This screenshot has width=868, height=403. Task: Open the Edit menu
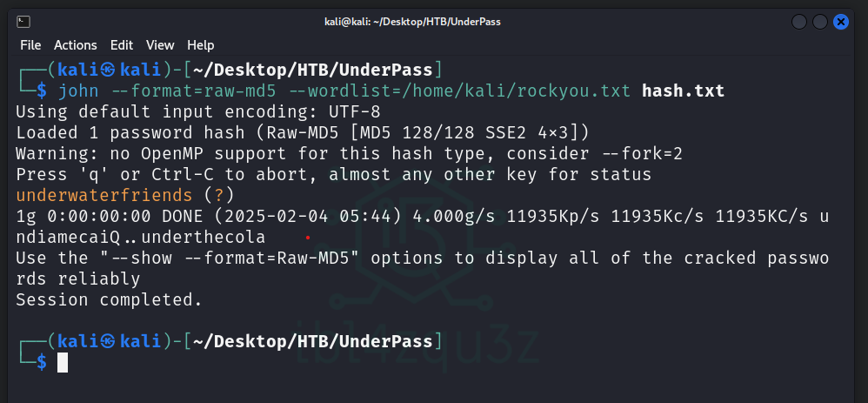pyautogui.click(x=122, y=44)
